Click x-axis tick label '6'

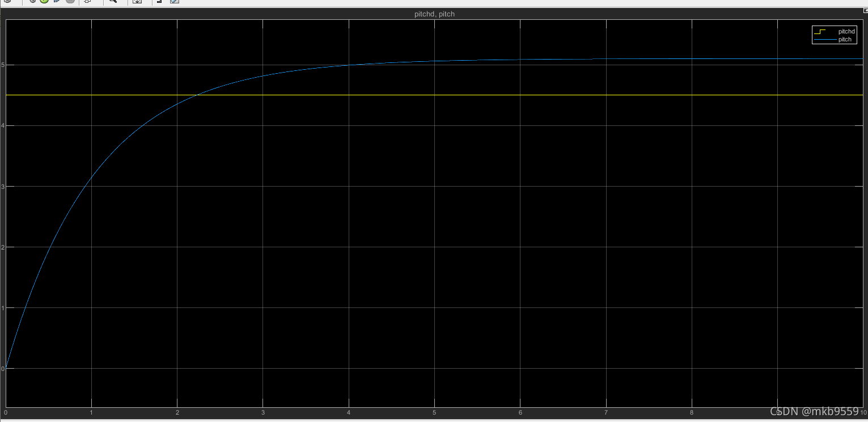(520, 412)
